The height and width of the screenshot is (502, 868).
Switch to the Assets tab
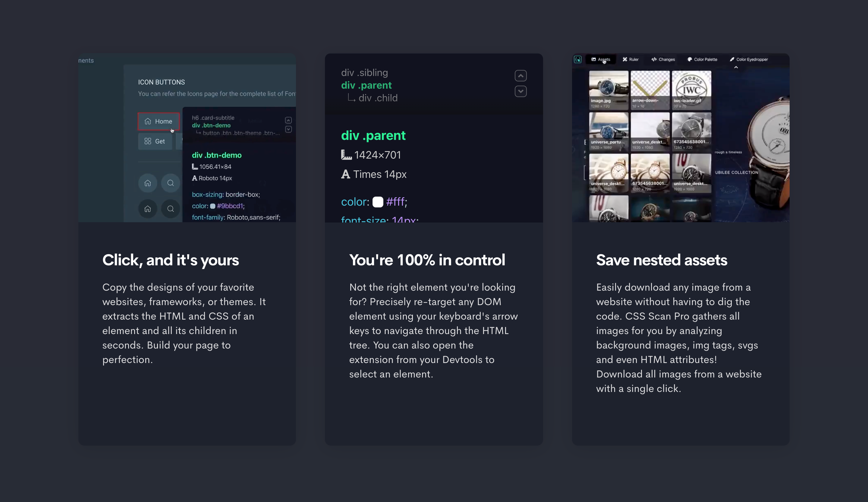(x=602, y=59)
